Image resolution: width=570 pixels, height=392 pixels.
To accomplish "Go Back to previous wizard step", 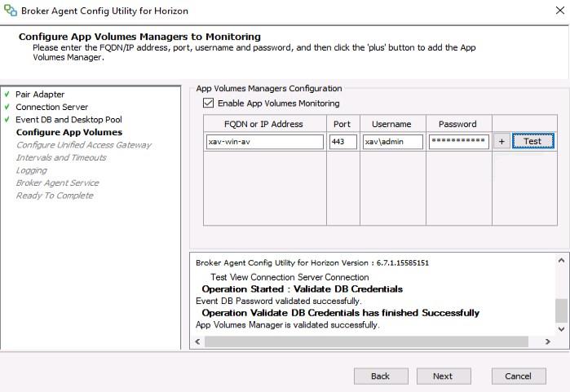I will 381,376.
